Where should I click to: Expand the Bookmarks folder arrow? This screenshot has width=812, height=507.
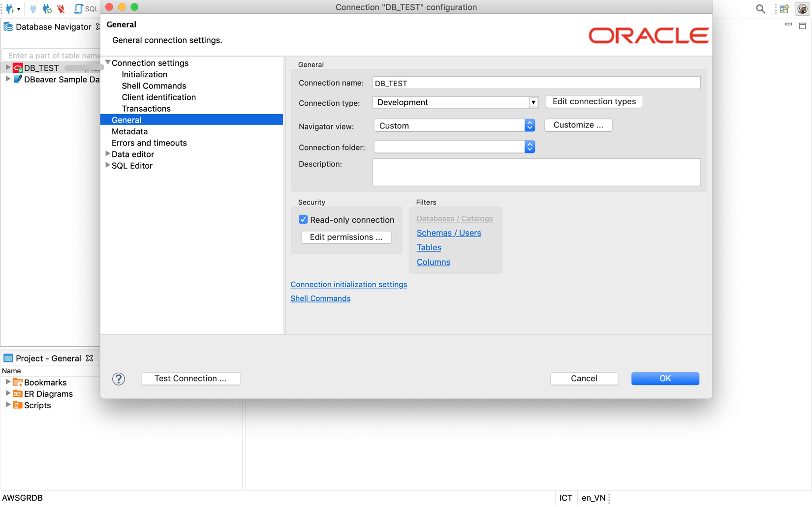coord(8,382)
